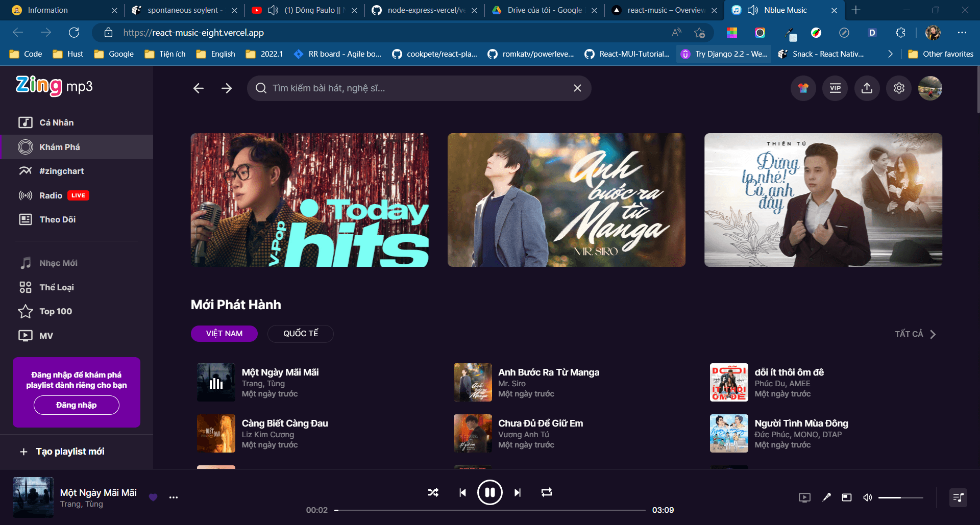Image resolution: width=980 pixels, height=525 pixels.
Task: Open new browser tab
Action: 856,10
